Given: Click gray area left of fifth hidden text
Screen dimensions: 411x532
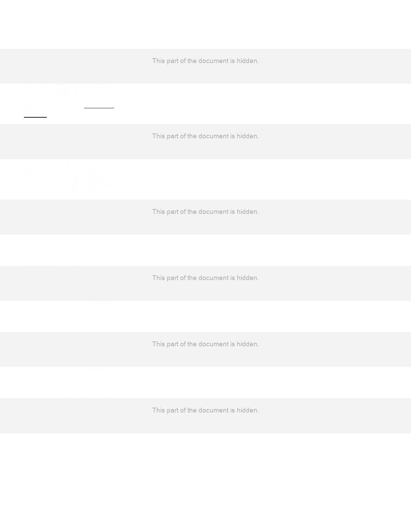Looking at the screenshot, I should click(76, 349).
